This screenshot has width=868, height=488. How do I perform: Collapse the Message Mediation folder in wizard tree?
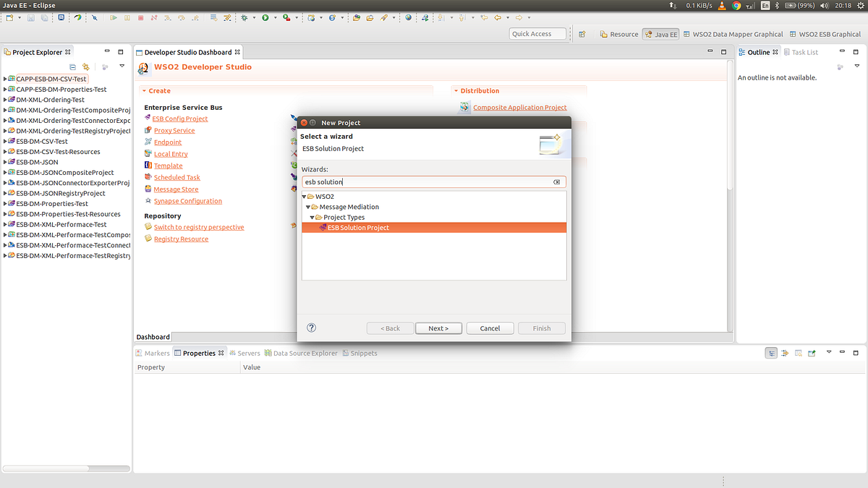pyautogui.click(x=309, y=206)
